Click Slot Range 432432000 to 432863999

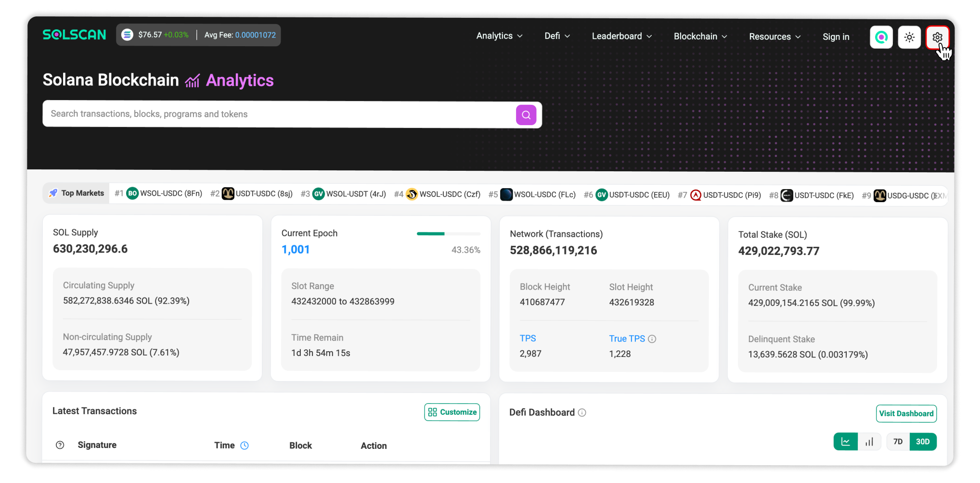click(343, 301)
